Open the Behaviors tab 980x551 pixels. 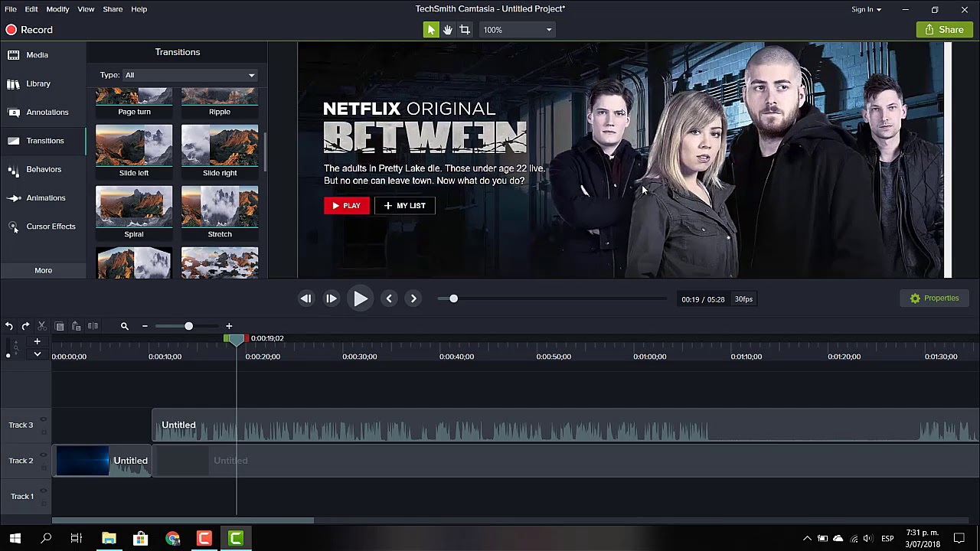(x=43, y=169)
